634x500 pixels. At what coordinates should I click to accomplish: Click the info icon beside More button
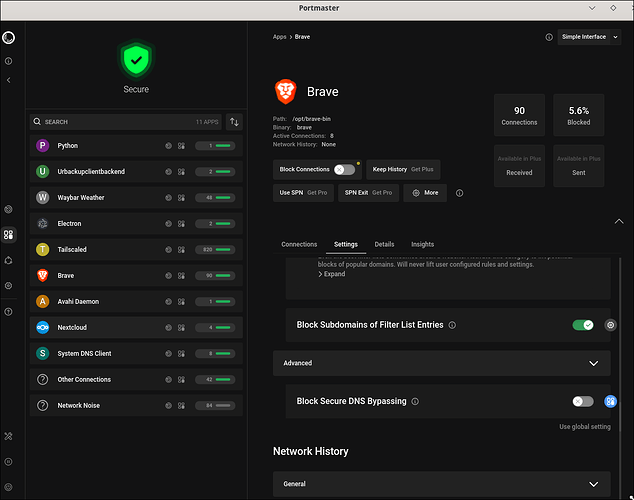click(459, 193)
